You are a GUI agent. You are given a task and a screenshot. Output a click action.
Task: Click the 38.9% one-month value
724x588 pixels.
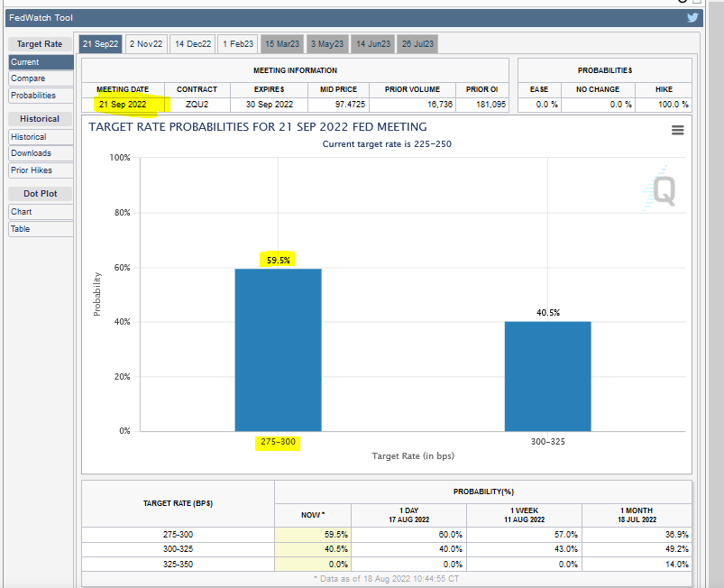point(676,535)
